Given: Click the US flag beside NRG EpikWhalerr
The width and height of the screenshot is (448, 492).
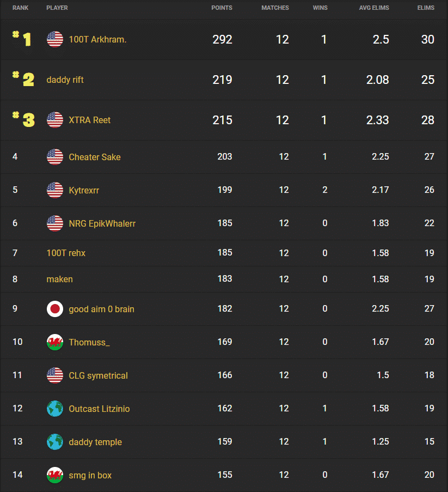Looking at the screenshot, I should click(x=55, y=223).
